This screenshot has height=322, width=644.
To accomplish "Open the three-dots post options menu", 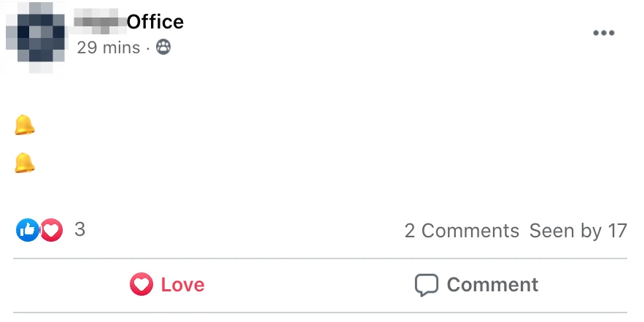I will 604,33.
